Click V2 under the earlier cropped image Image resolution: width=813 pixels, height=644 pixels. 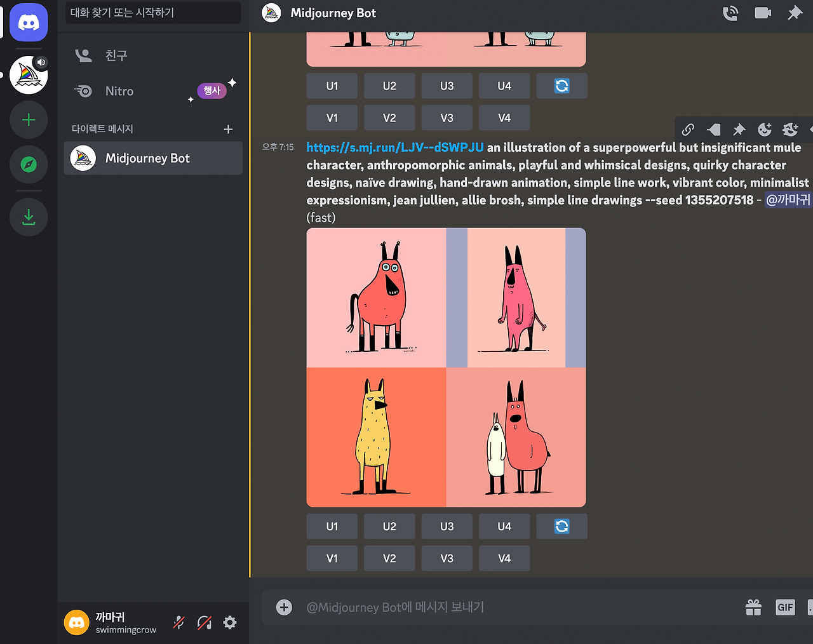[x=389, y=117]
